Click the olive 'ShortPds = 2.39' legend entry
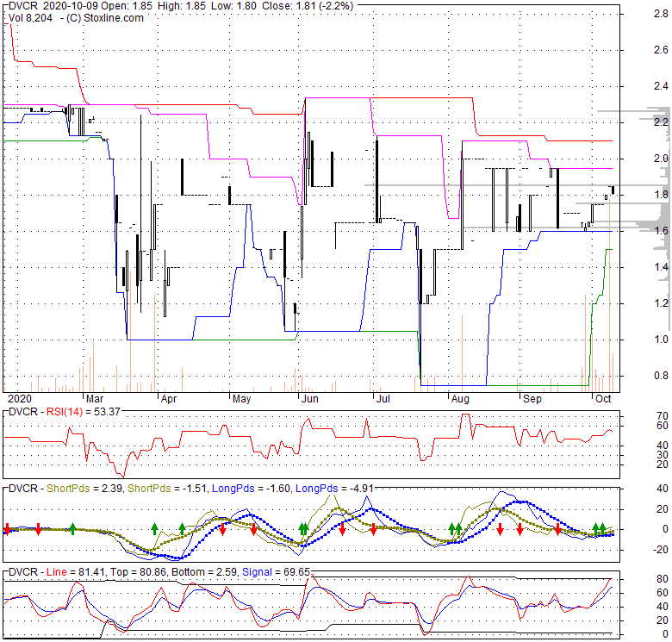 (x=85, y=489)
